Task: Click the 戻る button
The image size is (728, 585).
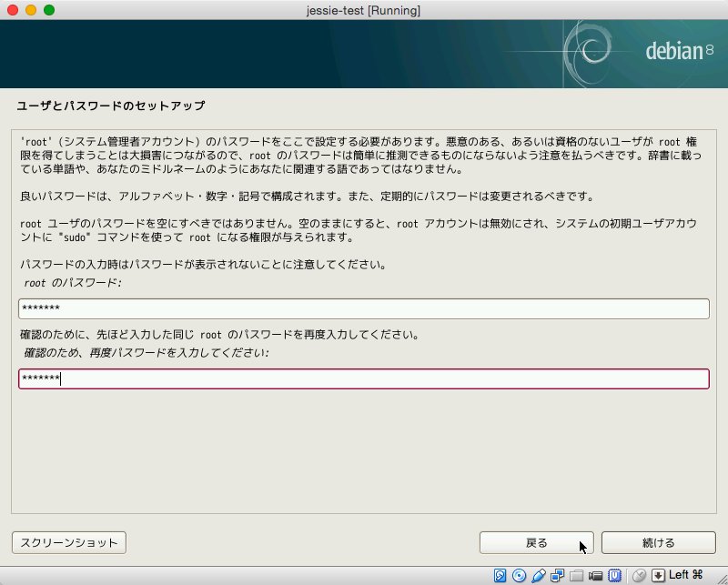Action: pos(537,543)
